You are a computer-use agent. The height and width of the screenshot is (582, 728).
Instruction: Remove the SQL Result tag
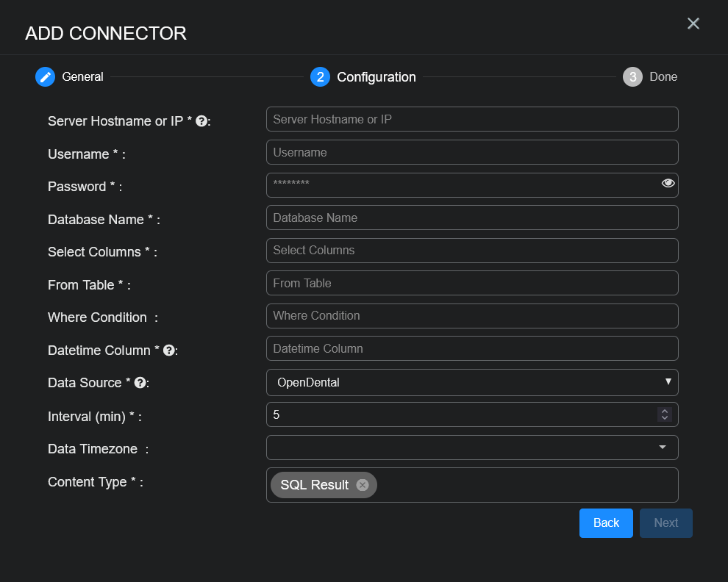[362, 485]
